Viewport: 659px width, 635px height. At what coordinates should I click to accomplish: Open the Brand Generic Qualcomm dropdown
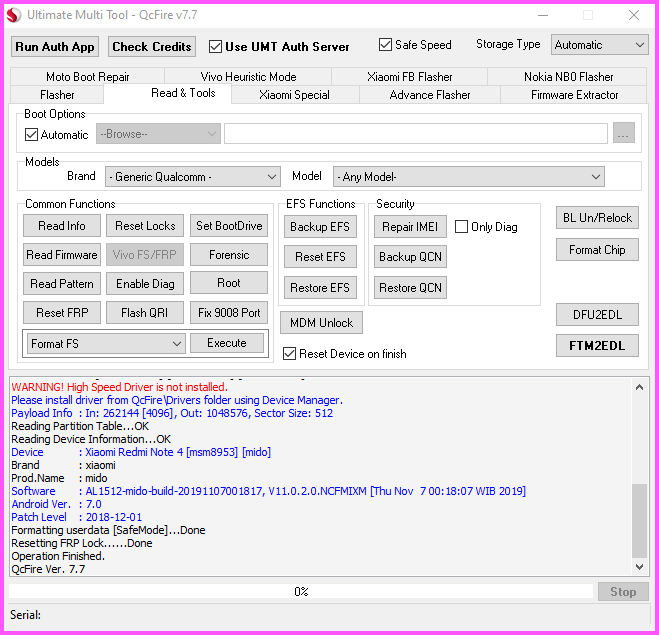point(193,177)
